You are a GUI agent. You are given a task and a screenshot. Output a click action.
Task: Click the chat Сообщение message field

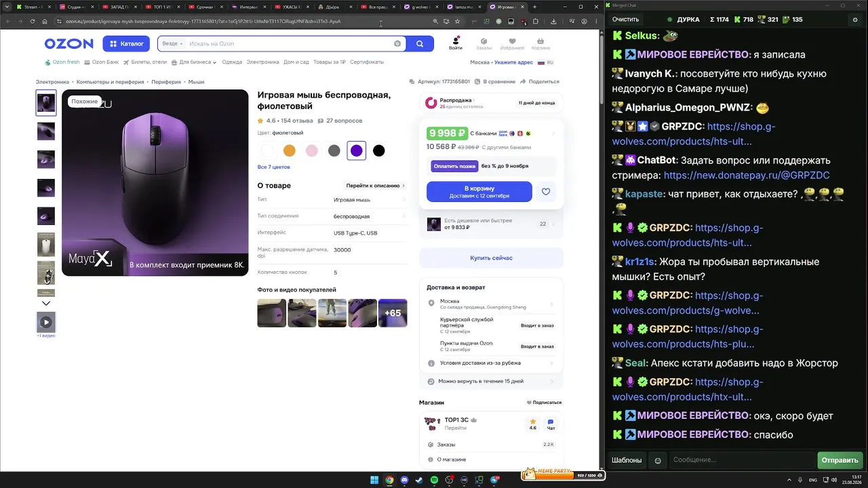point(742,460)
